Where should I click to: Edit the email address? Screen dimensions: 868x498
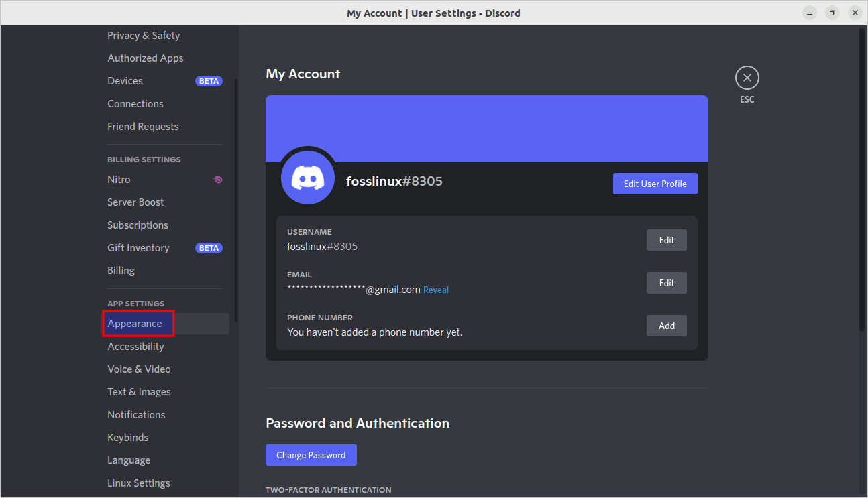click(x=666, y=283)
